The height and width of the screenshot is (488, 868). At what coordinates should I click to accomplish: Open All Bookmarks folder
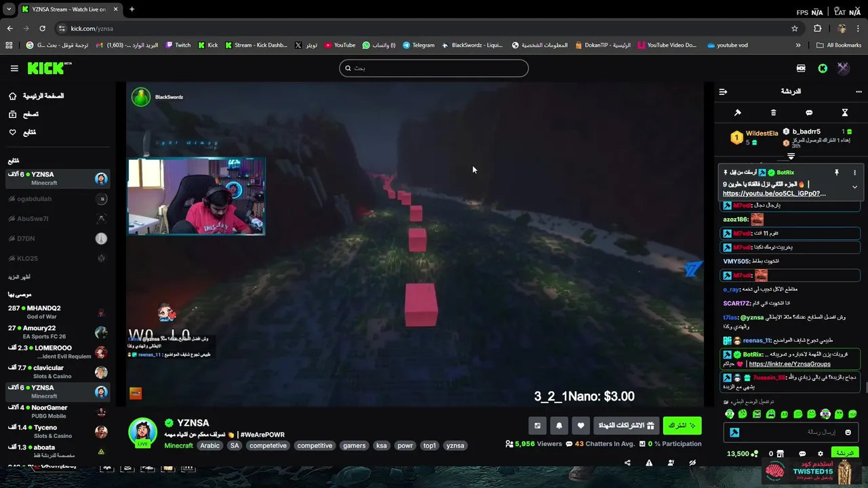pos(839,45)
